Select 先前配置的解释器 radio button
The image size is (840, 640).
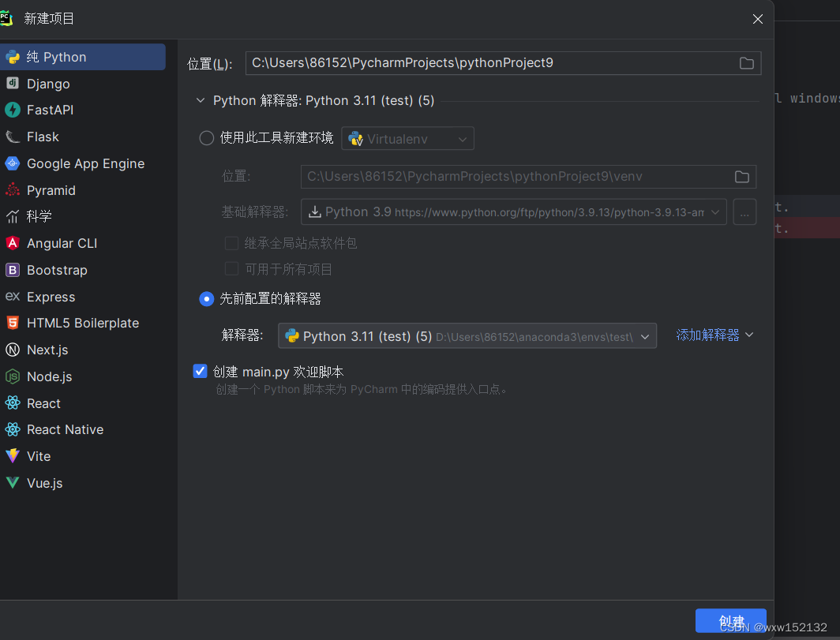206,299
